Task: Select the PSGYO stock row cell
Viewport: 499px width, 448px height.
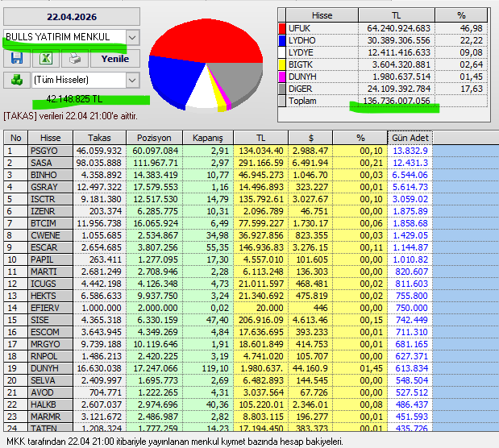Action: 50,151
